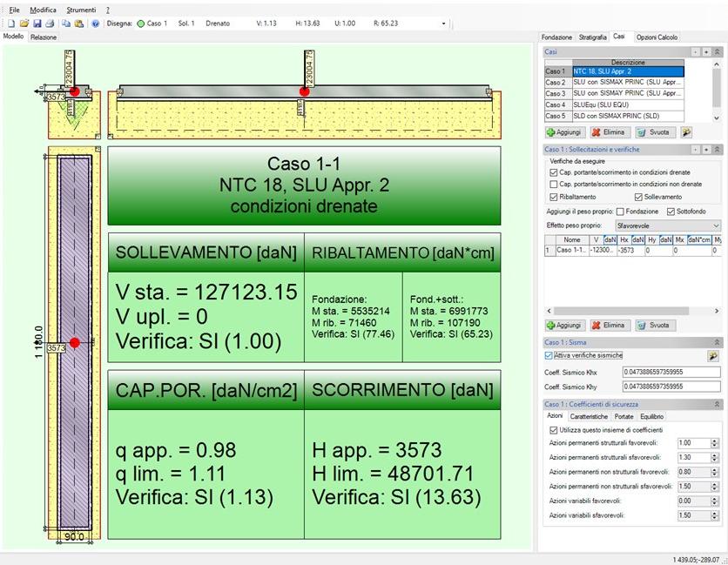Disable the Ribaltamento verification checkbox
The height and width of the screenshot is (565, 728).
(x=554, y=197)
